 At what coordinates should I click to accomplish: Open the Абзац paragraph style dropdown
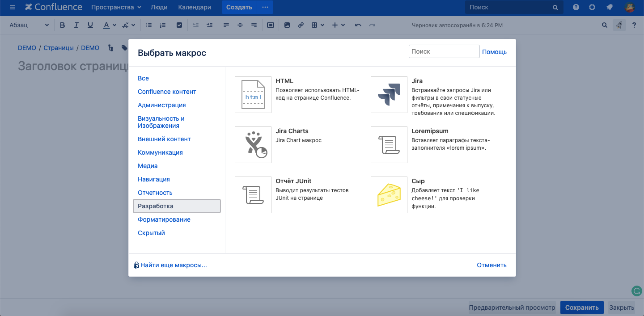(x=29, y=25)
